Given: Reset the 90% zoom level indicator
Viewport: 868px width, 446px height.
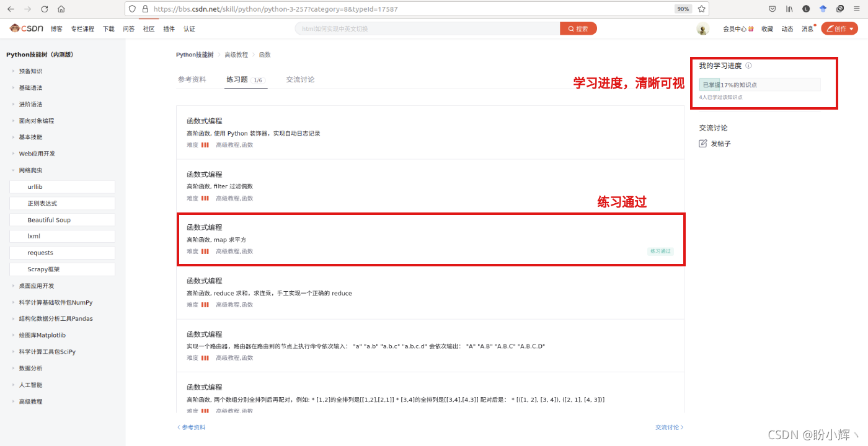Looking at the screenshot, I should (x=683, y=9).
